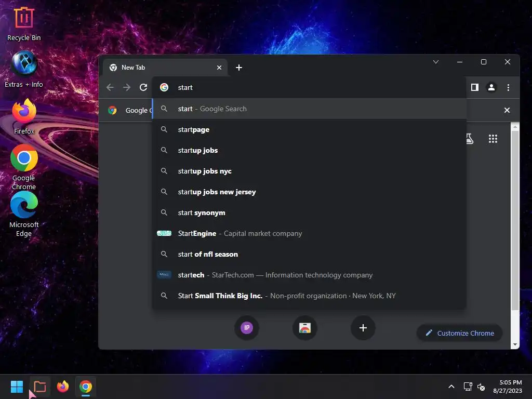Open the Recycle Bin desktop icon
Viewport: 532px width, 399px height.
click(x=24, y=24)
